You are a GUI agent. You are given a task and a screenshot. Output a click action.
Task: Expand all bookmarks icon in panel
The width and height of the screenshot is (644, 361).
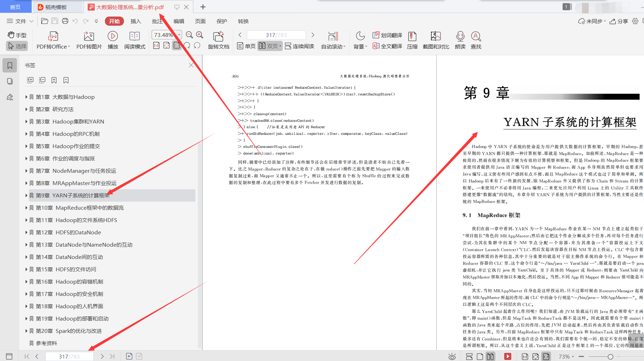[30, 80]
